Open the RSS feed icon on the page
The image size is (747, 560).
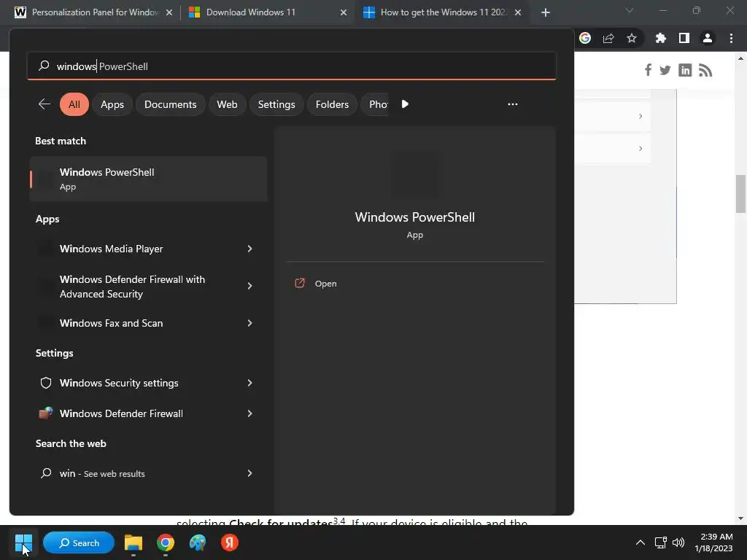(x=705, y=70)
